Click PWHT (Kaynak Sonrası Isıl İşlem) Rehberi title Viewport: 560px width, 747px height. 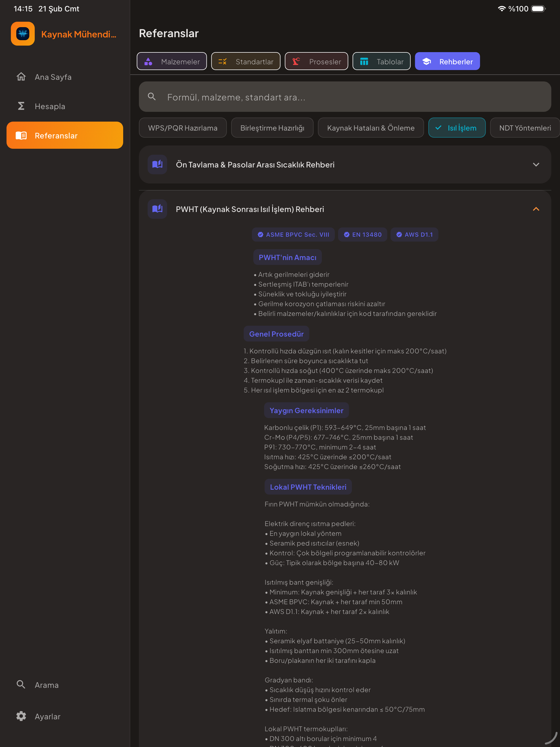tap(250, 209)
